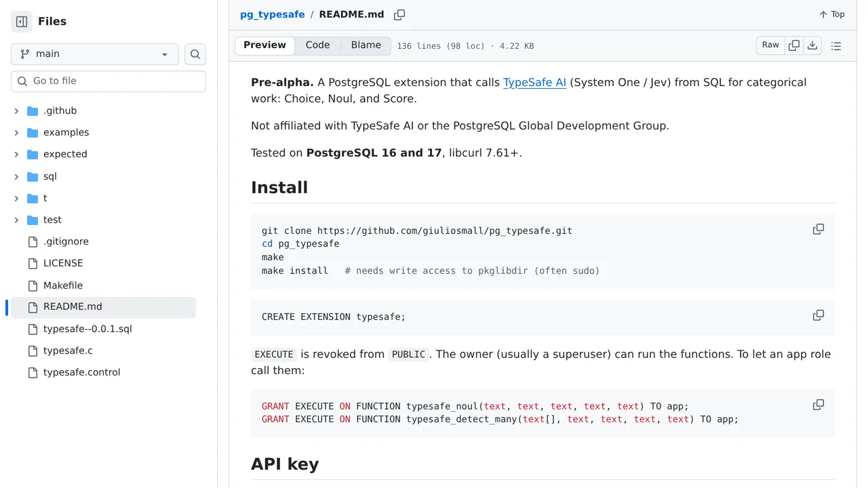This screenshot has width=868, height=488.
Task: Select typesafe.control in the file tree
Action: click(x=82, y=372)
